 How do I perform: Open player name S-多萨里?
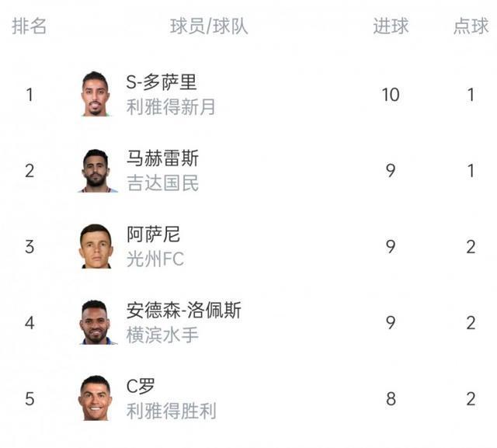[x=161, y=83]
